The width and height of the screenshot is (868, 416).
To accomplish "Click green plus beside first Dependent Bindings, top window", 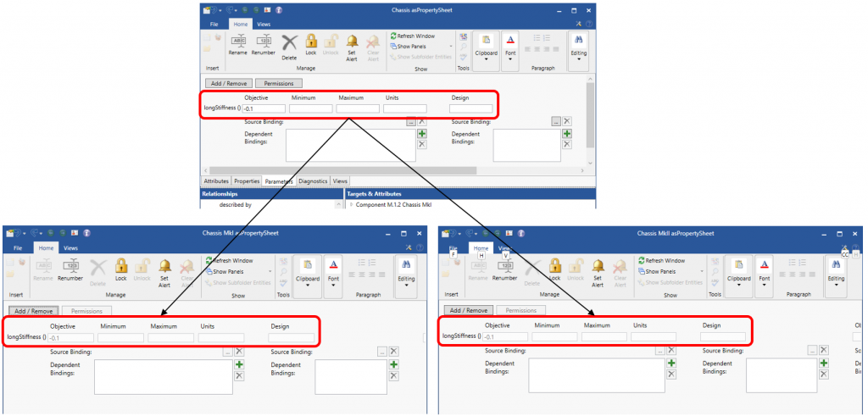I will [x=421, y=134].
